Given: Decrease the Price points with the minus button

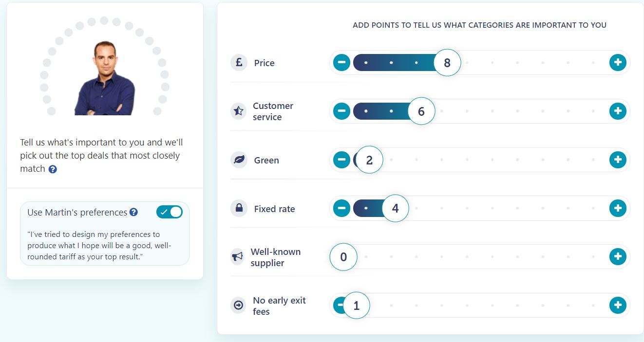Looking at the screenshot, I should click(x=341, y=62).
